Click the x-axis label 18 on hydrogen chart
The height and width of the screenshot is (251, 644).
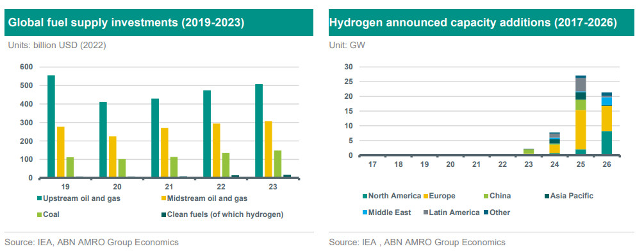coord(399,164)
